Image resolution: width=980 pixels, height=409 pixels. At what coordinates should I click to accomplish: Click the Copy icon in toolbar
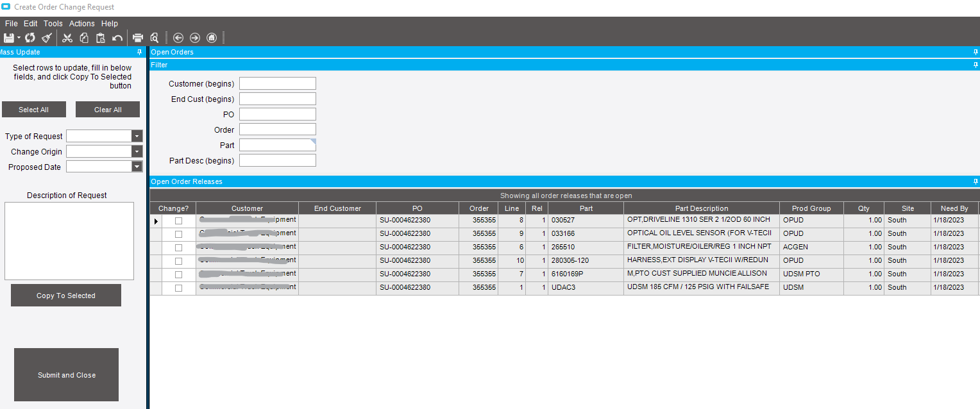(84, 38)
